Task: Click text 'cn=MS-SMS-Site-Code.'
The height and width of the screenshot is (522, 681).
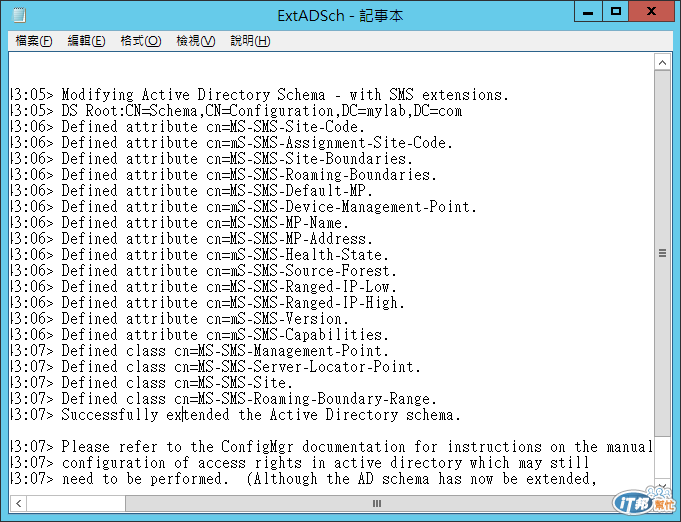Action: (285, 127)
